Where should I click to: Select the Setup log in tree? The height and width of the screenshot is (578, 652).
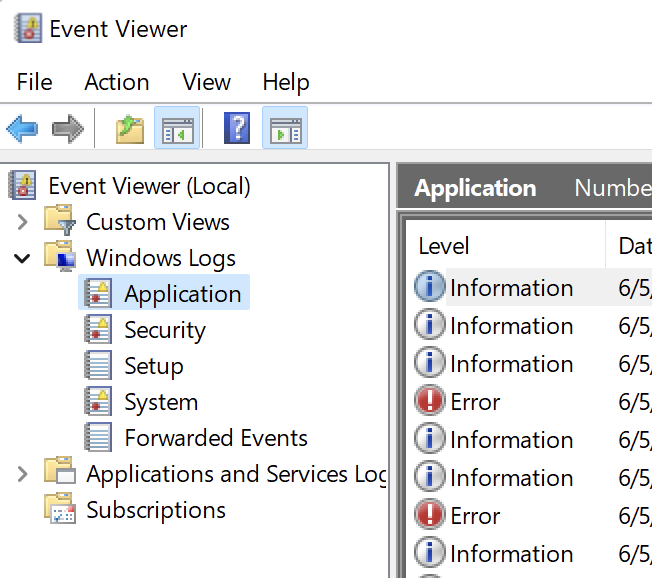[154, 366]
